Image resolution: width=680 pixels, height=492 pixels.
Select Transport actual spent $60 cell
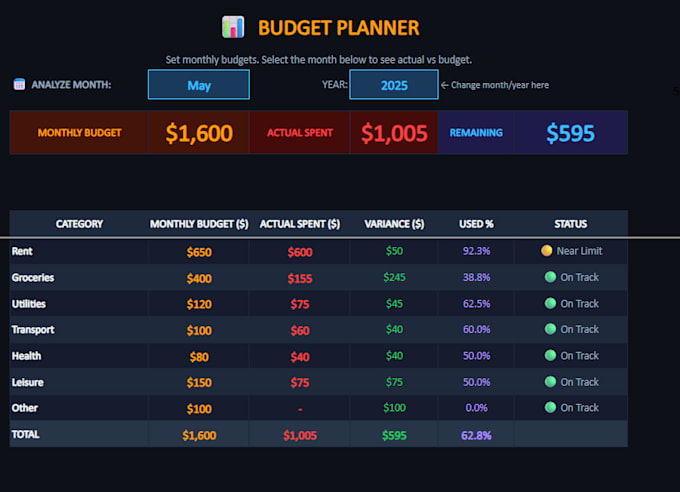pyautogui.click(x=300, y=330)
